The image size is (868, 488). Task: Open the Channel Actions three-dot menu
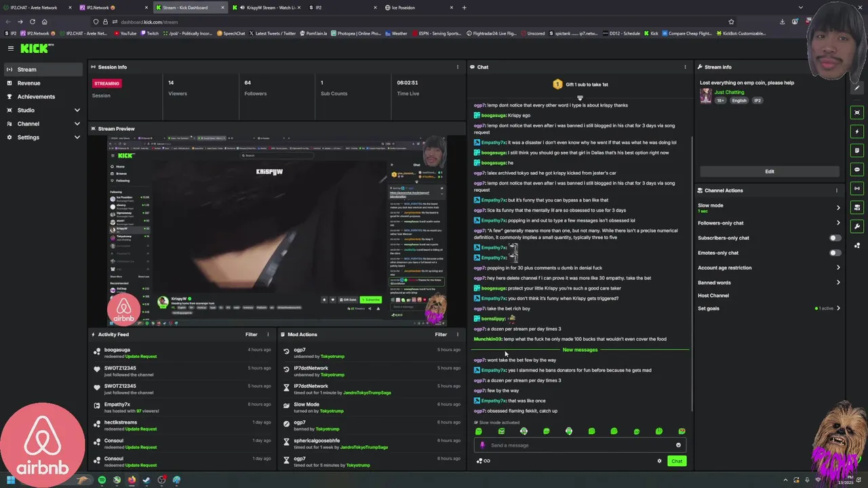pos(837,190)
